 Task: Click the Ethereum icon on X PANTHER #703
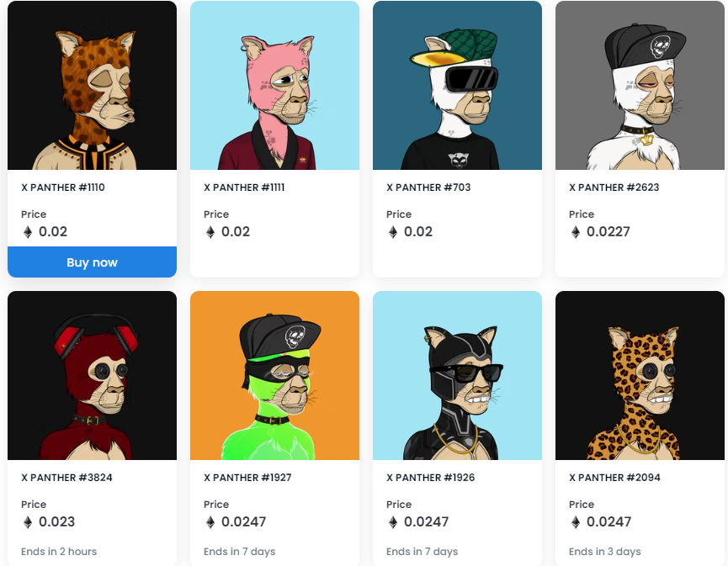[x=393, y=232]
